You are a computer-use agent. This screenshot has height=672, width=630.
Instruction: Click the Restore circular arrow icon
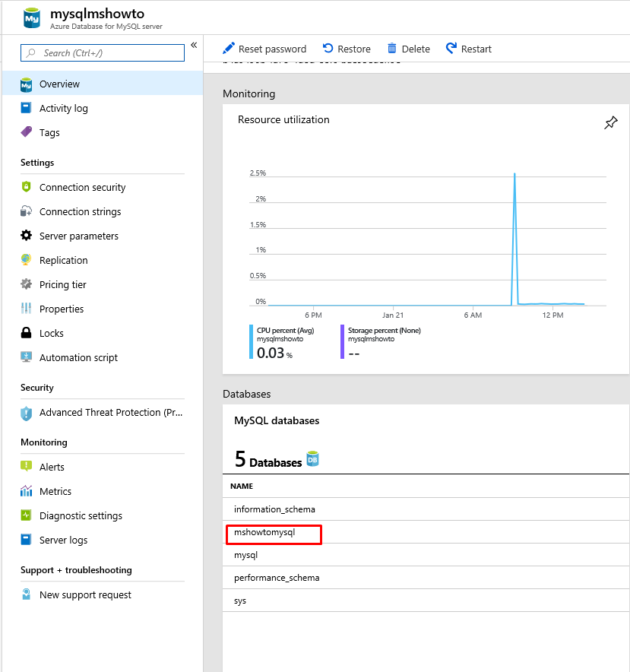pos(328,48)
